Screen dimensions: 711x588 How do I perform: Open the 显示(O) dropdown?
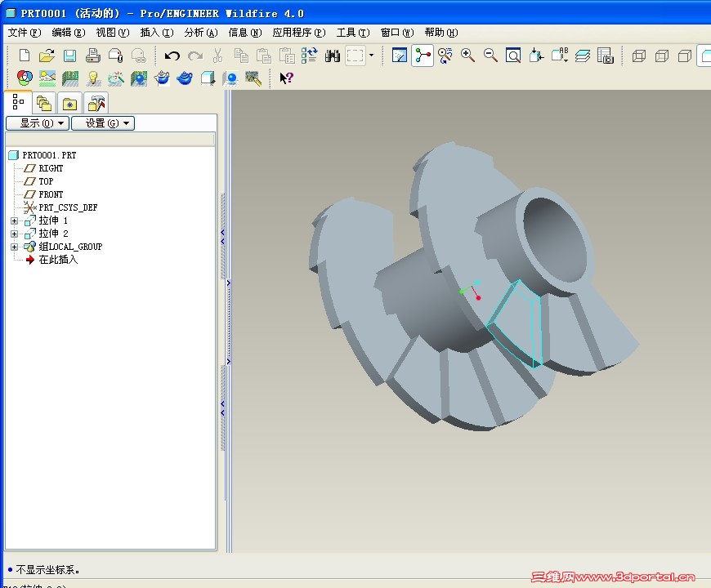point(37,123)
